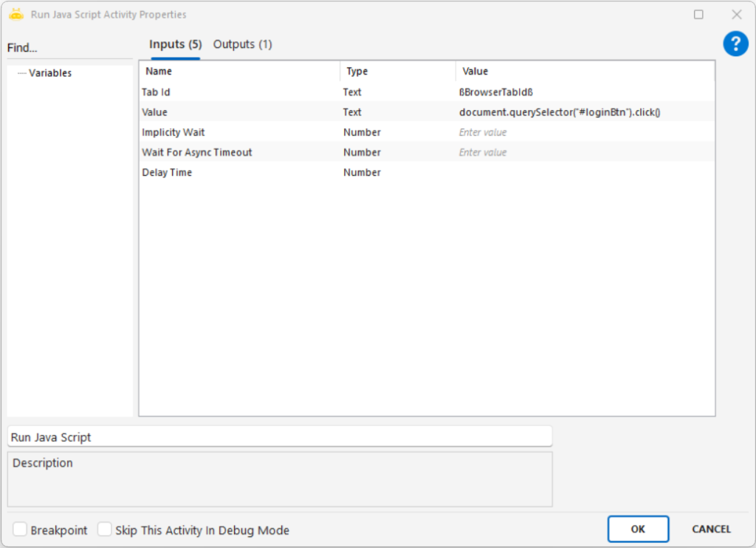This screenshot has height=548, width=756.
Task: Close the Activity Properties dialog
Action: pyautogui.click(x=736, y=14)
